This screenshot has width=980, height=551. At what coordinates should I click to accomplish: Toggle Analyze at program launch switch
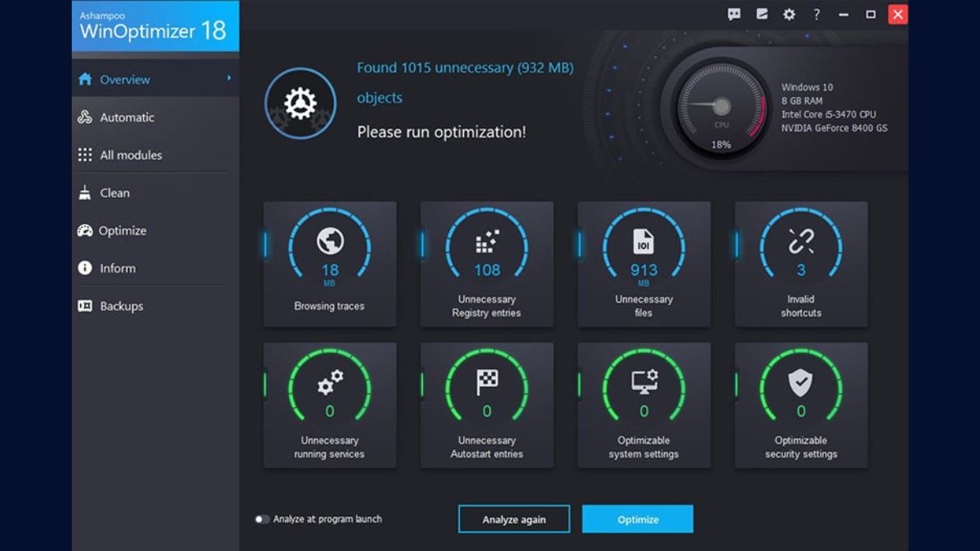coord(262,519)
